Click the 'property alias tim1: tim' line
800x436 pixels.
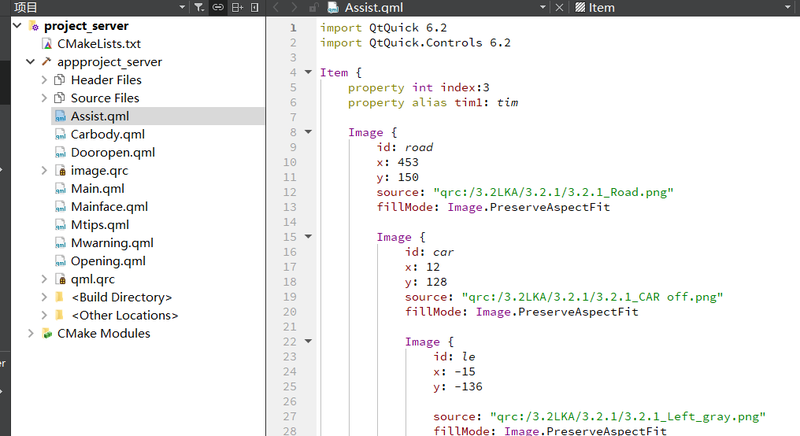pos(433,102)
